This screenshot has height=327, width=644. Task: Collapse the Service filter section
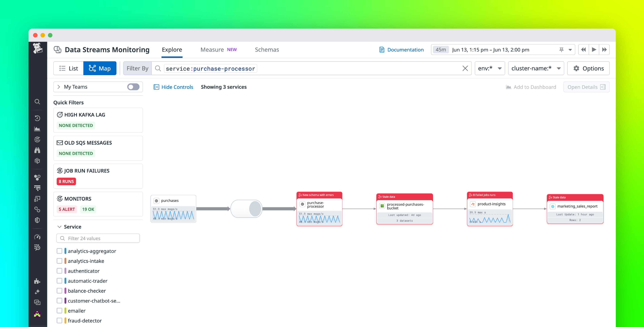coord(59,227)
